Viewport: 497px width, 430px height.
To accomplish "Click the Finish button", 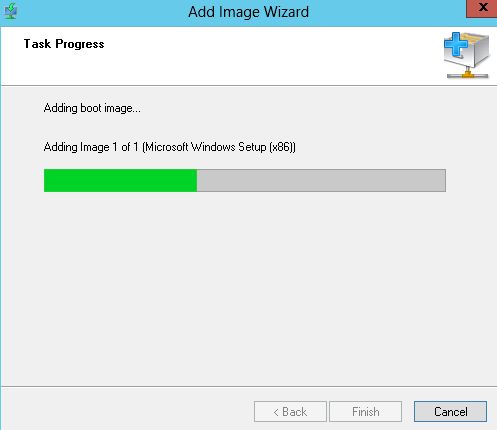I will pyautogui.click(x=365, y=412).
